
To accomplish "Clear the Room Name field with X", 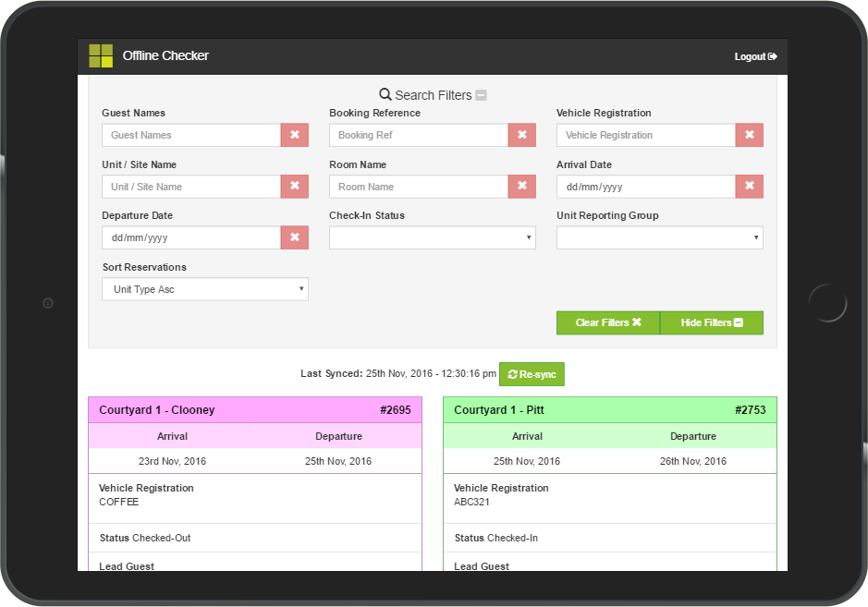I will click(x=521, y=187).
